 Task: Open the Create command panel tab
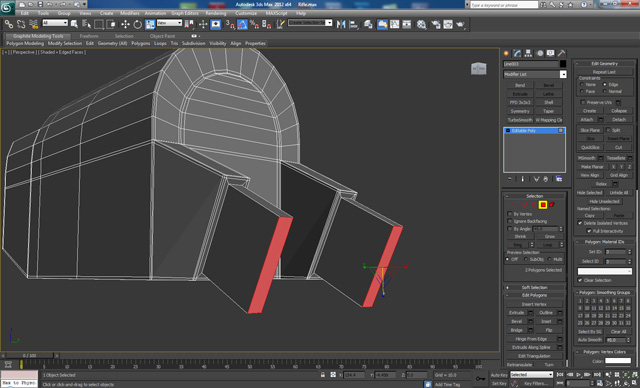[x=507, y=53]
